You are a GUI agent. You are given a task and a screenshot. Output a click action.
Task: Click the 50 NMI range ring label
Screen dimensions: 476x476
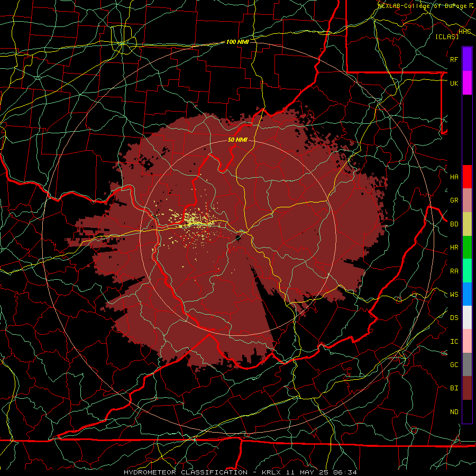(x=237, y=140)
